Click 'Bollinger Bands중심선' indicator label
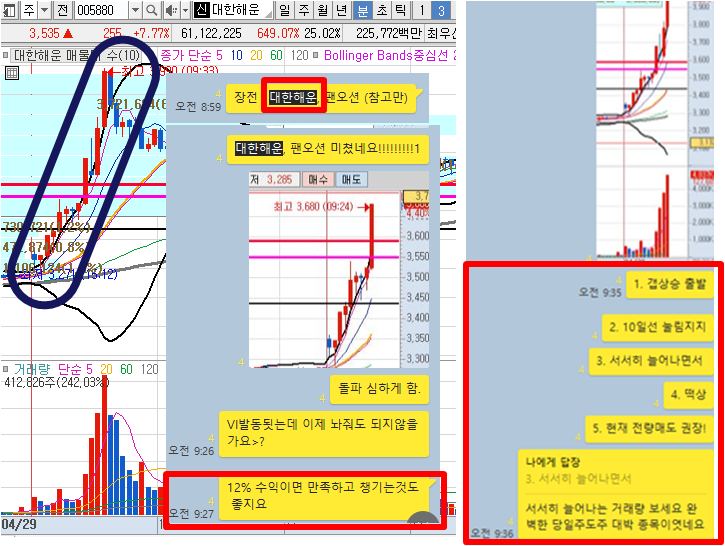This screenshot has height=546, width=725. click(x=386, y=55)
